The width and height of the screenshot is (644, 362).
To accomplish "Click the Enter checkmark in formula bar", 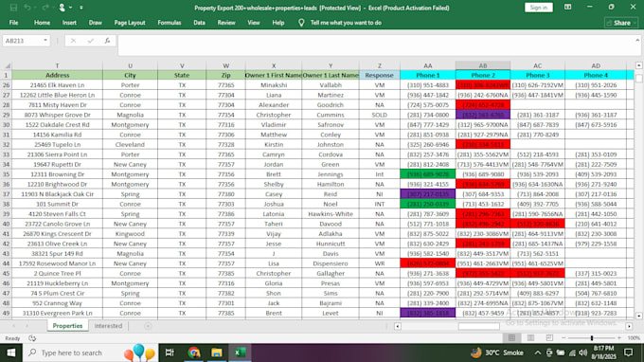I will click(x=90, y=41).
